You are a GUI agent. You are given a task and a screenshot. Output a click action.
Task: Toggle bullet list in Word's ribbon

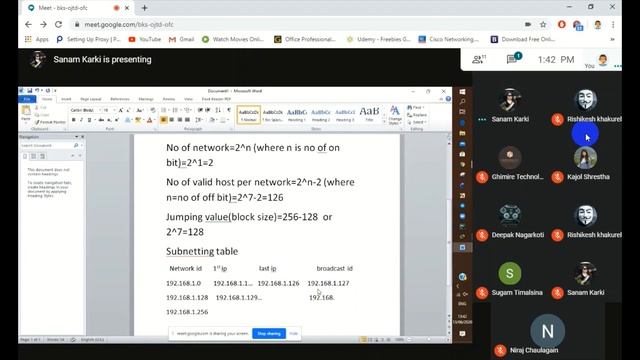164,110
